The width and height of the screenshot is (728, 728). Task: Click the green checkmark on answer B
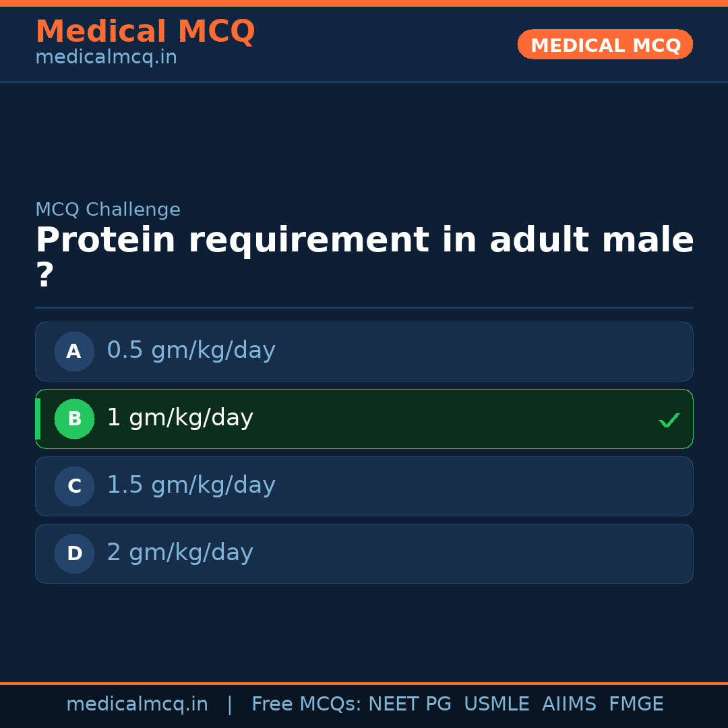pos(669,420)
